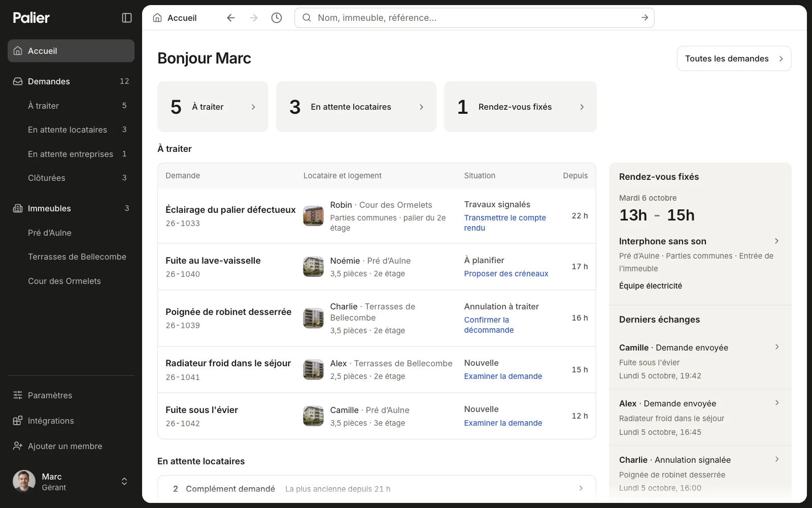Open request Éclairage du palier défectueux
812x508 pixels.
[230, 210]
